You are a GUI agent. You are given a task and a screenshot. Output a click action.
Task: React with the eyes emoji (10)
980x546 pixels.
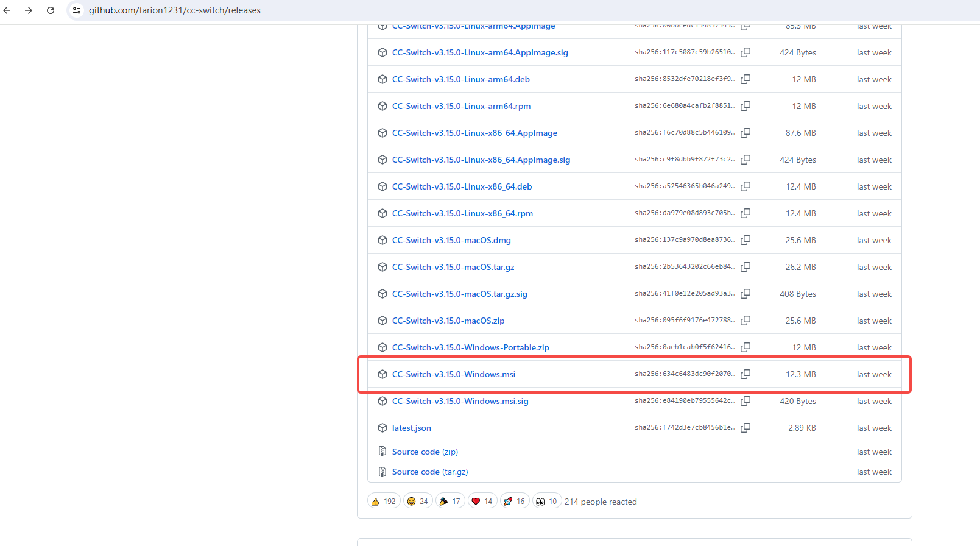pos(547,502)
